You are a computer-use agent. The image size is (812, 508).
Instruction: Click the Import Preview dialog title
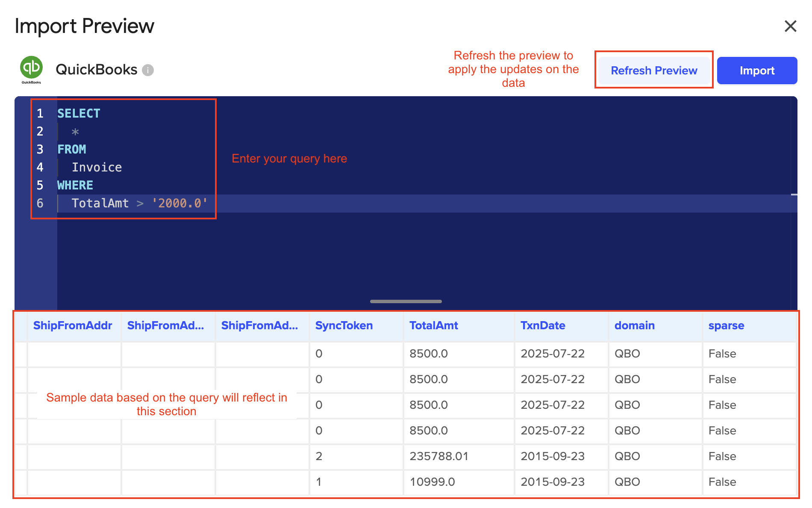(x=84, y=26)
